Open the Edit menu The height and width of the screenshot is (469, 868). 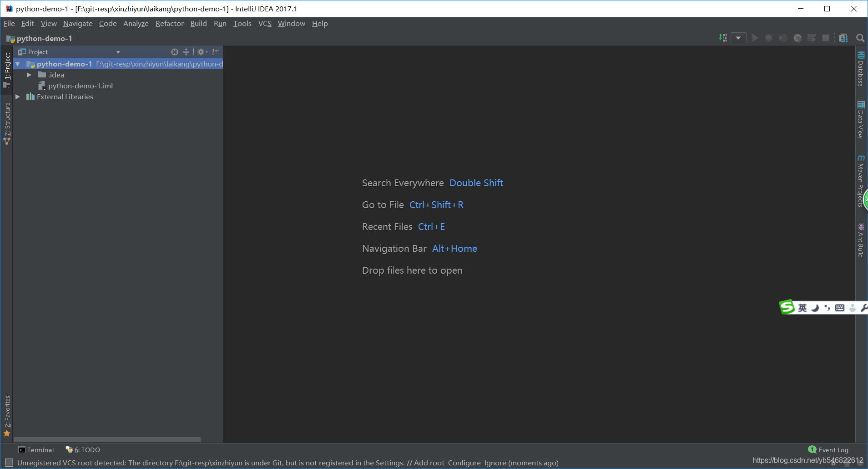[x=28, y=23]
